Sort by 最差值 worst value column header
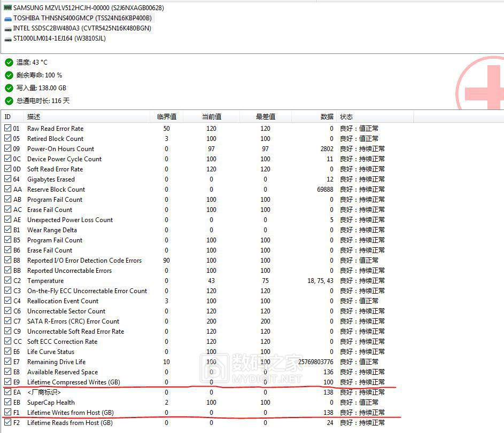Viewport: 504px width, 433px height. (266, 117)
